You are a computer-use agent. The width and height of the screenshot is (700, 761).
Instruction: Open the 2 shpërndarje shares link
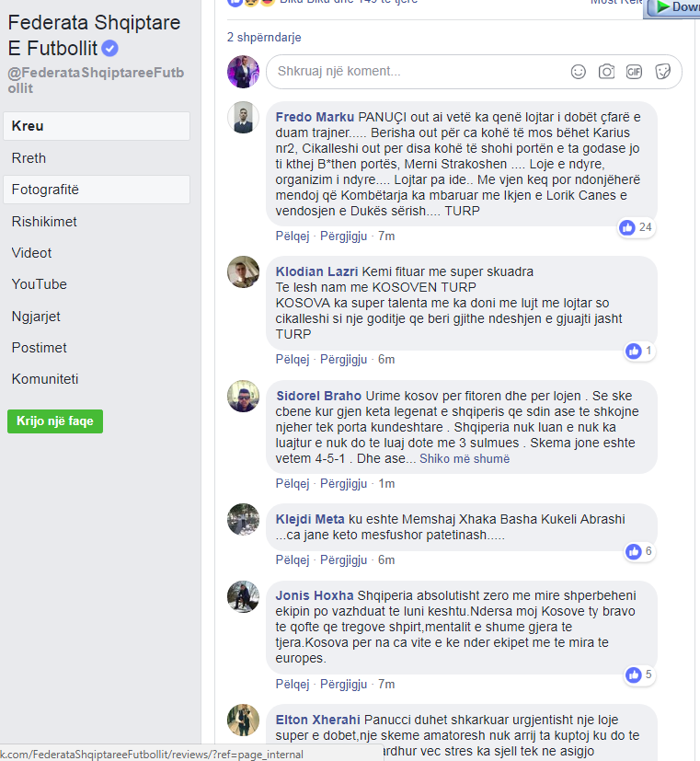click(x=264, y=38)
